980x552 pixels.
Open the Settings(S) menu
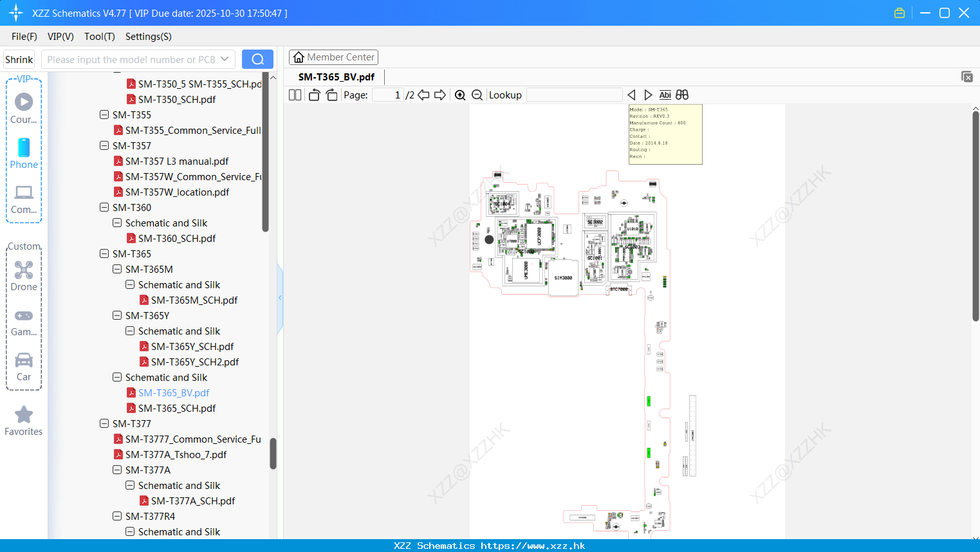[149, 37]
